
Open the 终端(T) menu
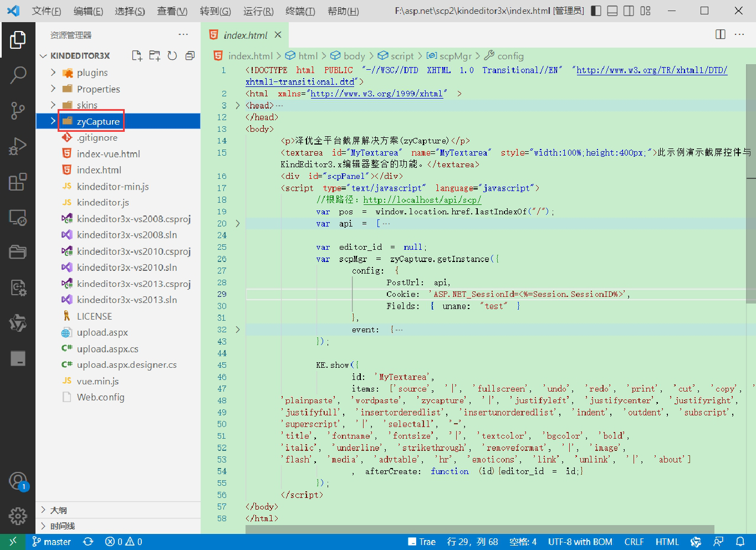[x=300, y=11]
